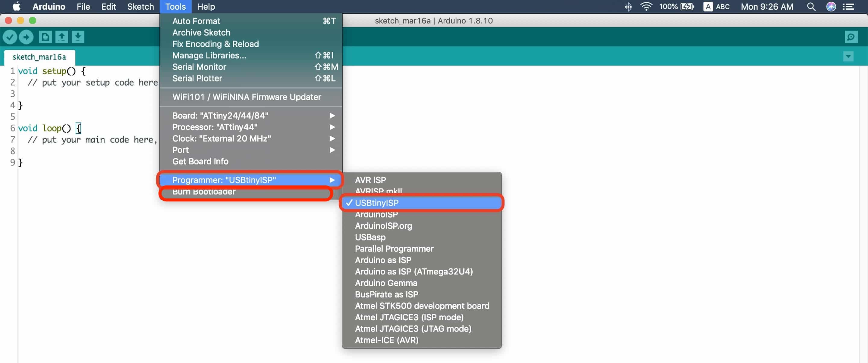
Task: Click the Verify checkmark toolbar icon
Action: (10, 37)
